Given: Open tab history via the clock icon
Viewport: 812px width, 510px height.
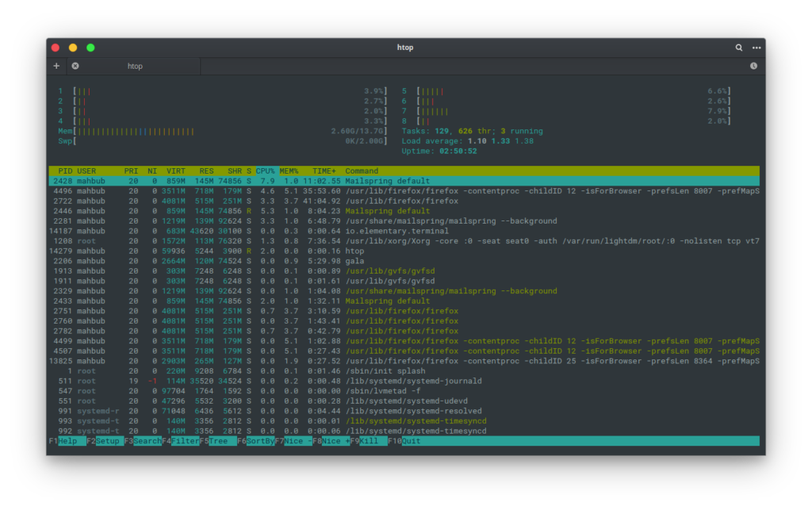Looking at the screenshot, I should coord(753,66).
